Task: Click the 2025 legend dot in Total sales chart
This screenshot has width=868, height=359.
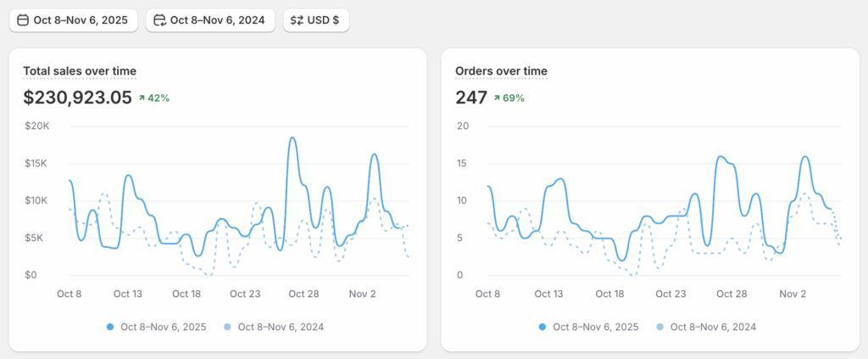Action: [110, 327]
